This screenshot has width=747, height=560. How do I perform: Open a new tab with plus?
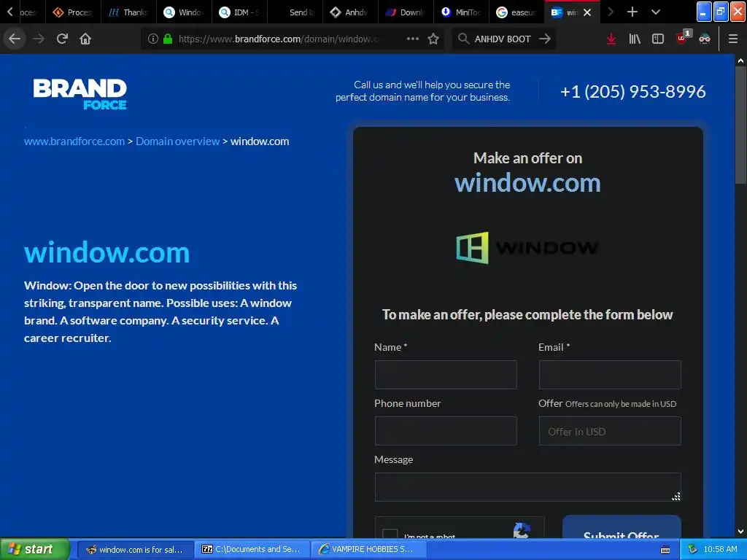[x=632, y=12]
